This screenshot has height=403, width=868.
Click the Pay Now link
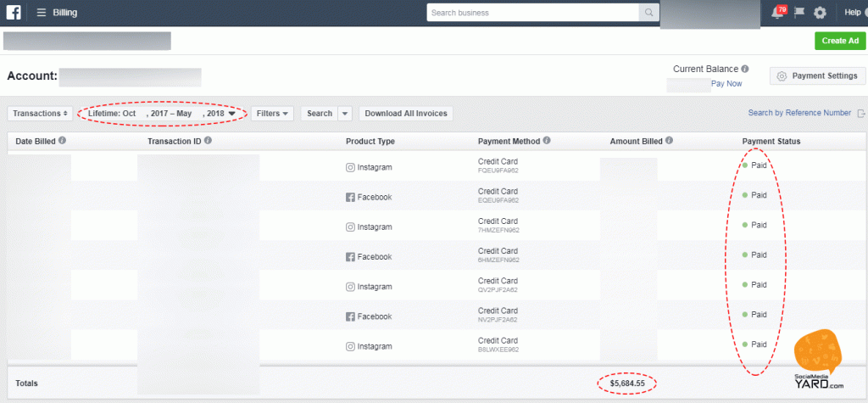pos(726,84)
